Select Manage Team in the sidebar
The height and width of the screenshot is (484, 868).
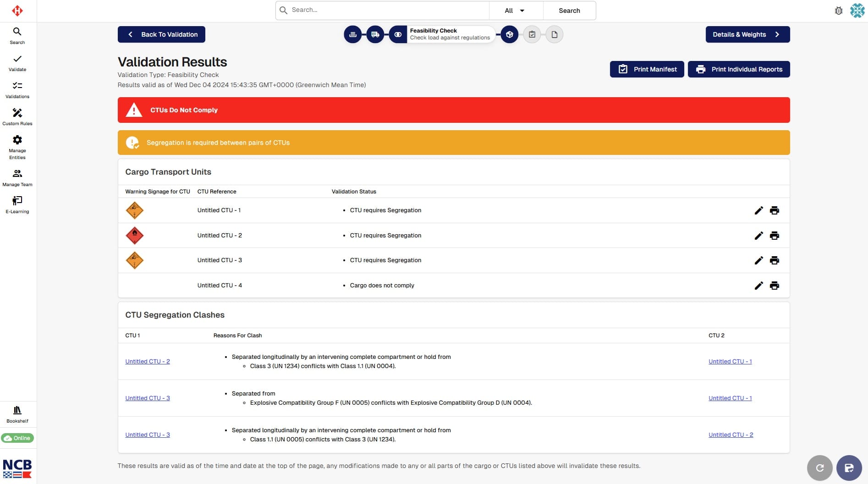coord(17,178)
